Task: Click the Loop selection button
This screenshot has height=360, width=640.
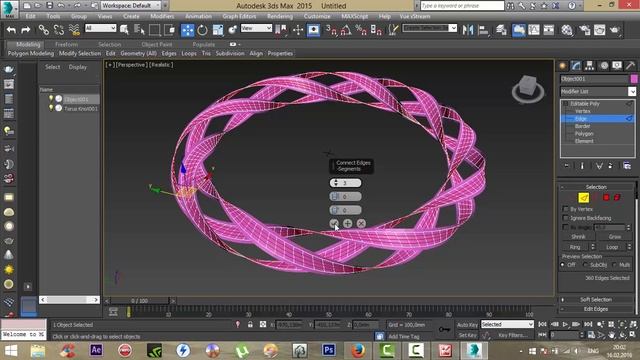Action: tap(612, 247)
